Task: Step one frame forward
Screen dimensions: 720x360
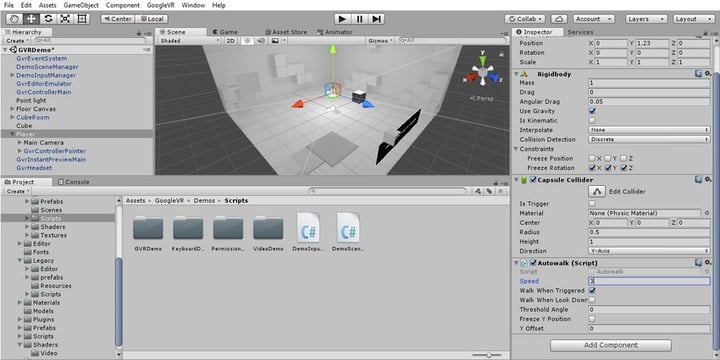Action: pyautogui.click(x=377, y=19)
